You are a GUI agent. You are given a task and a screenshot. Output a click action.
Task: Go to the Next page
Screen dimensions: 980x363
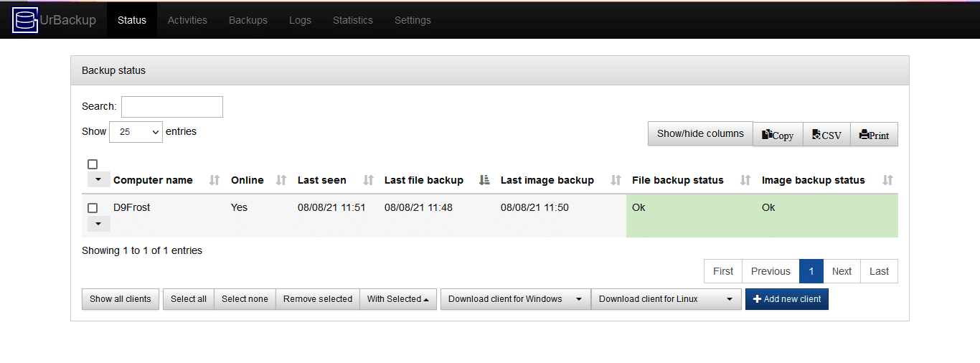click(842, 271)
